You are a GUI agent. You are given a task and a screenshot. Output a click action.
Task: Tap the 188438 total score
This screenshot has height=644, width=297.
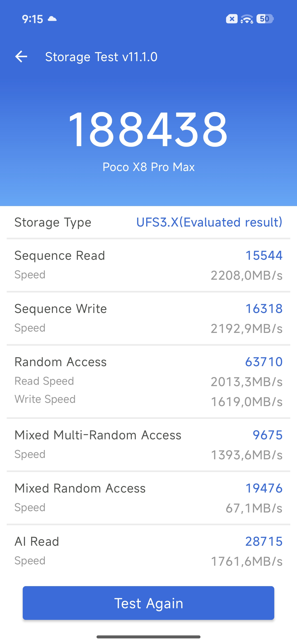[148, 129]
